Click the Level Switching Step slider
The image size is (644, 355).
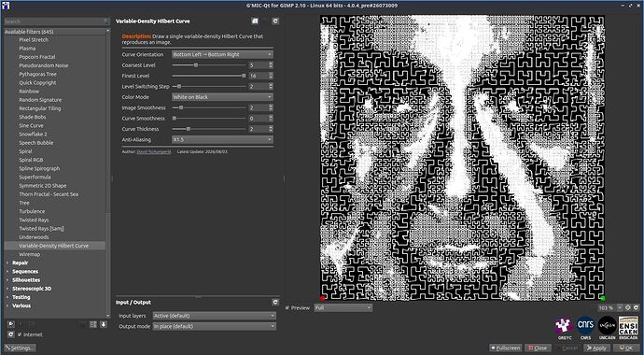pos(209,86)
